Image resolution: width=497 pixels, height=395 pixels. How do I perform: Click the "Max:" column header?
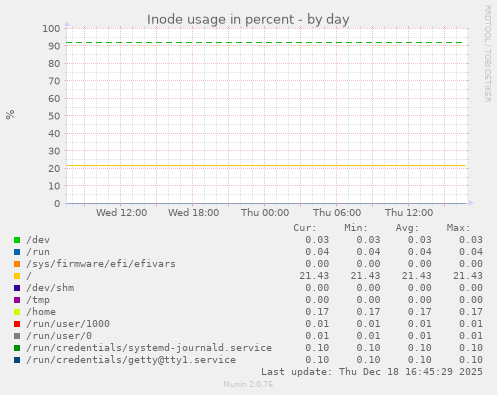458,228
